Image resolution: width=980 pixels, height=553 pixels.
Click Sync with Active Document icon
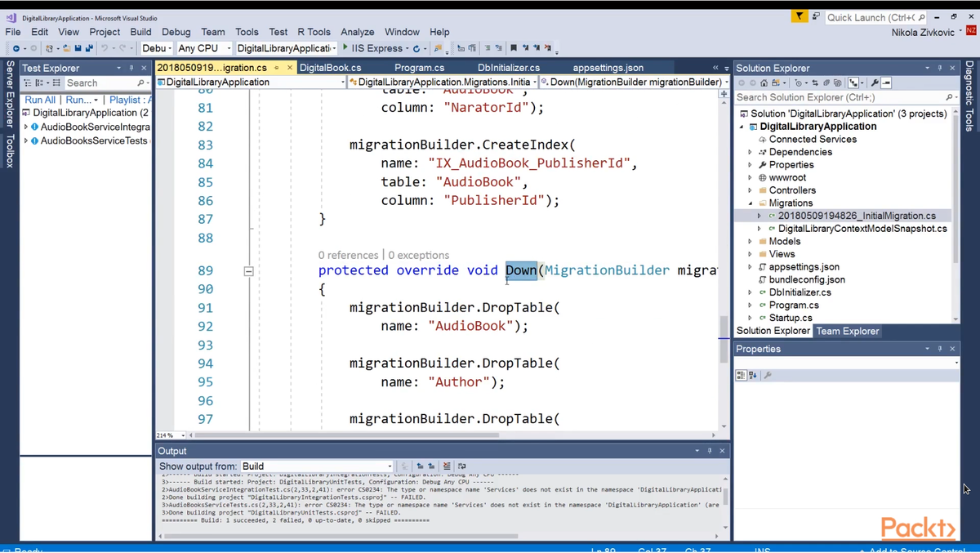[x=815, y=83]
